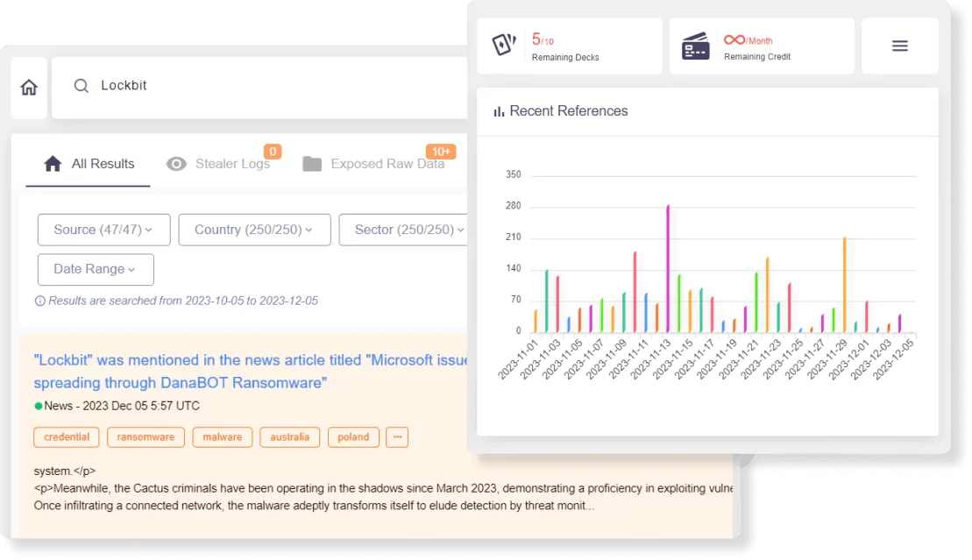
Task: Click the article snippet about Cactus criminals
Action: pyautogui.click(x=383, y=489)
